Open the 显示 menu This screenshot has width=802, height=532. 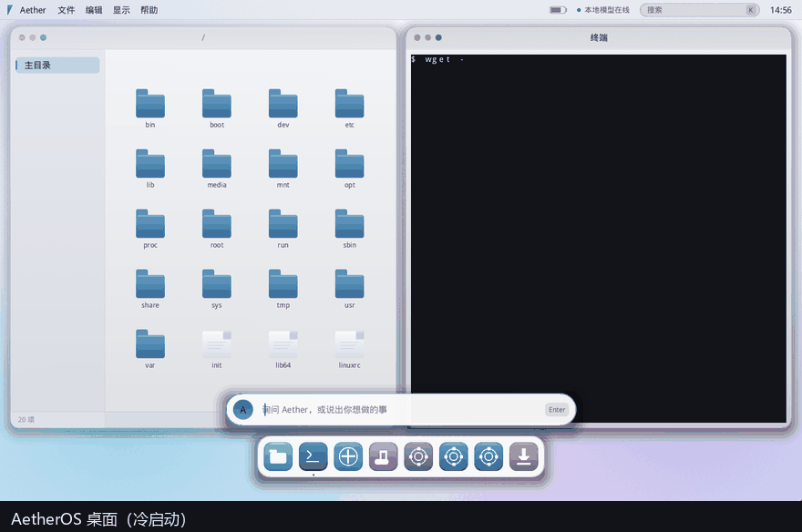(x=121, y=10)
